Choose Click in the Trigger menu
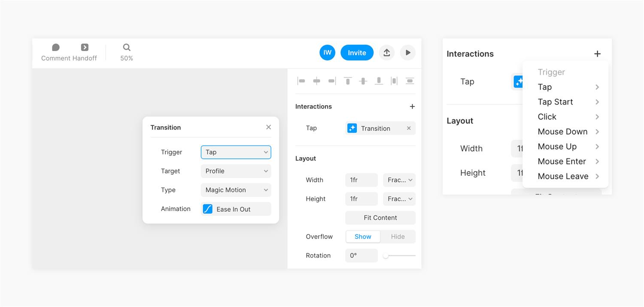 click(565, 117)
